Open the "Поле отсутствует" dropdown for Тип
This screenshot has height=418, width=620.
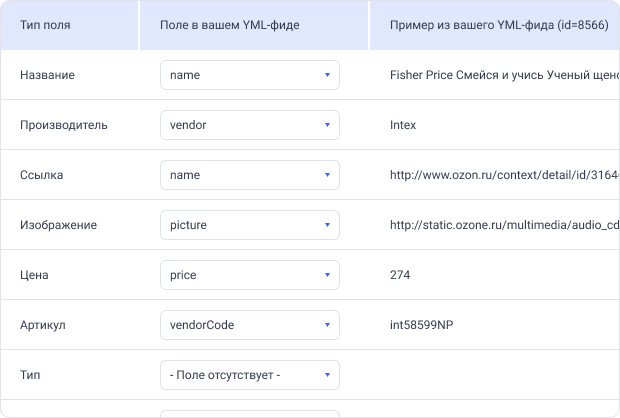click(x=249, y=375)
